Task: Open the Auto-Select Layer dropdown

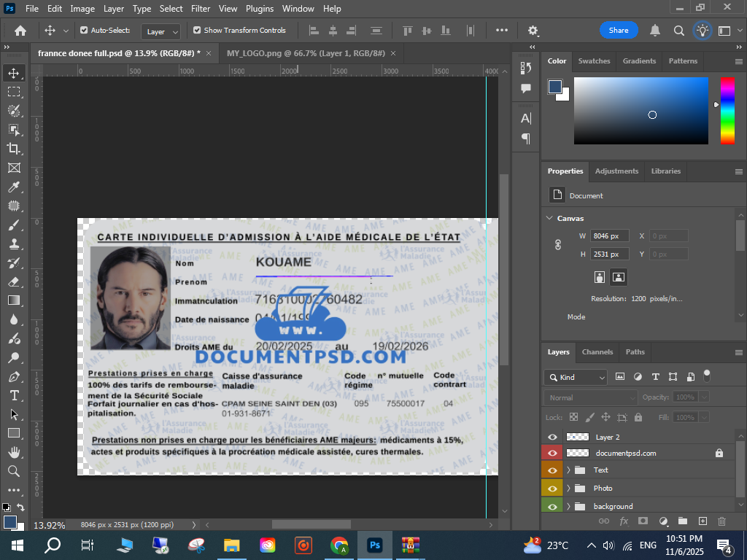Action: point(161,31)
